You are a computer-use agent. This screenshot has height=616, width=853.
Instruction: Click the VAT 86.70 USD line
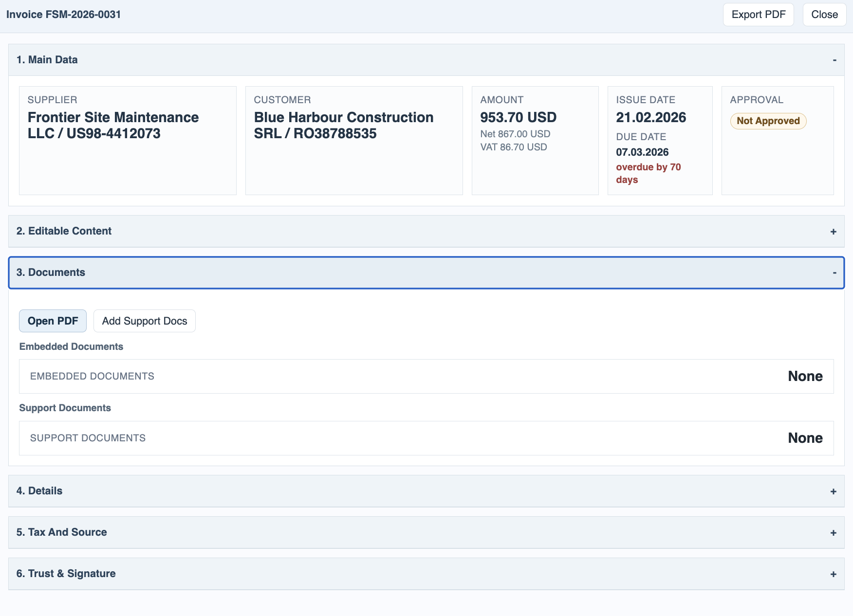[x=514, y=147]
